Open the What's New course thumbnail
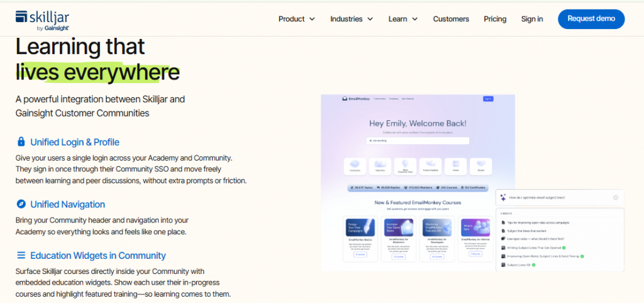 pyautogui.click(x=475, y=227)
